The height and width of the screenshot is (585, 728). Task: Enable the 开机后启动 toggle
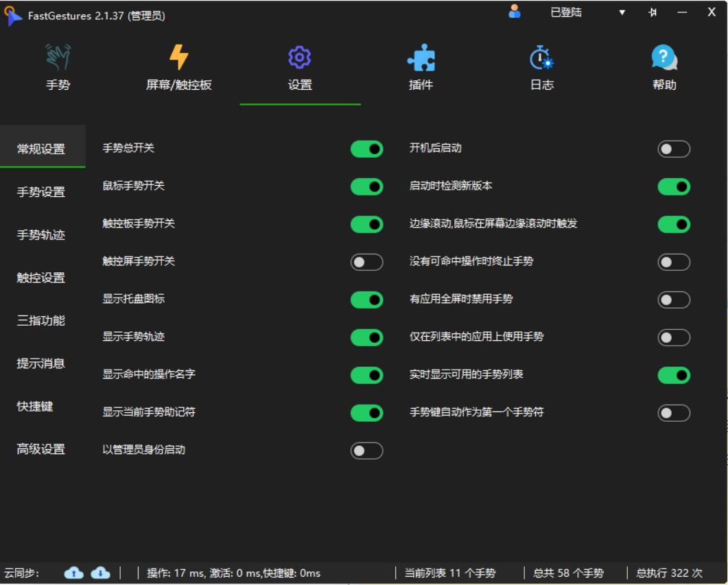[x=673, y=149]
